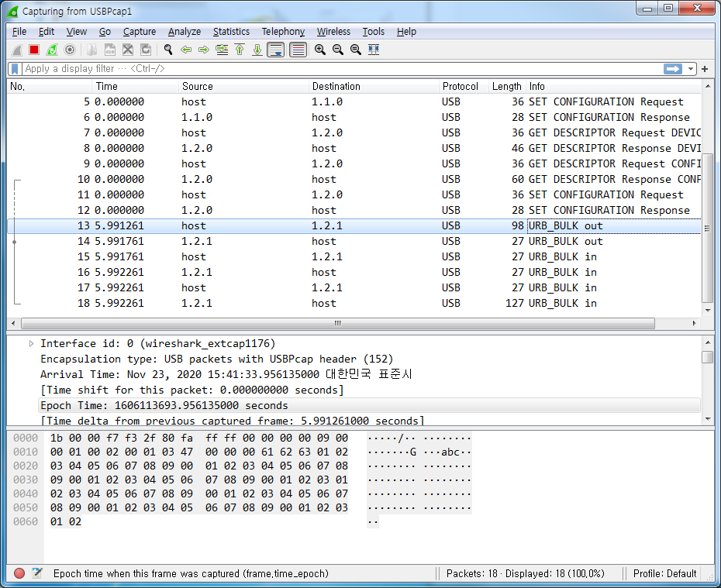
Task: Open the Telephony menu
Action: [x=283, y=32]
